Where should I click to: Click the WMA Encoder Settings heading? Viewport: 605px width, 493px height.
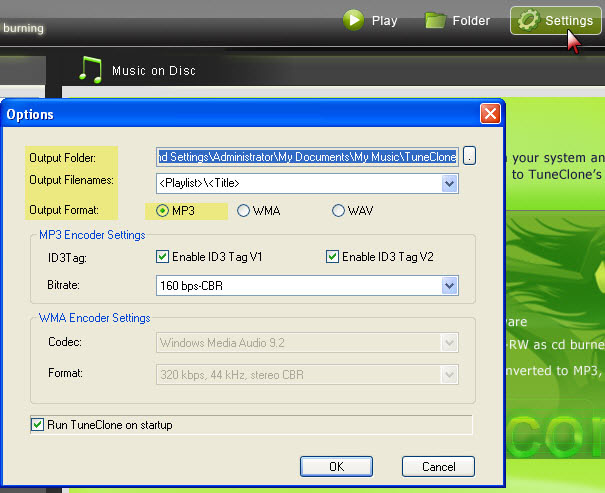pos(95,318)
